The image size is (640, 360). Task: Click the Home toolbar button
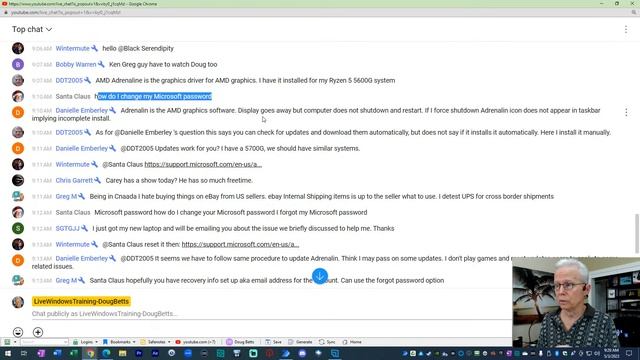(x=352, y=342)
